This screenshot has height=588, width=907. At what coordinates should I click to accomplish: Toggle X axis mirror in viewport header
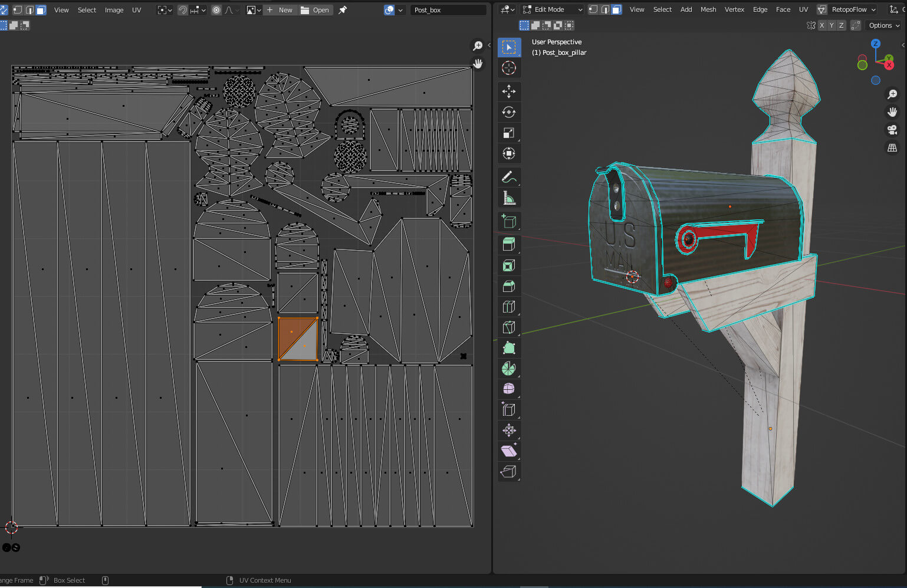[x=821, y=25]
